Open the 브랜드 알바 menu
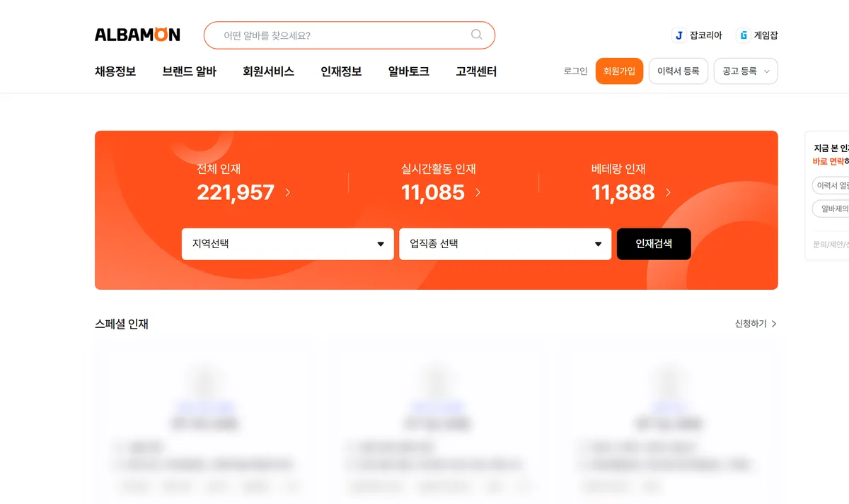This screenshot has width=849, height=504. [x=189, y=71]
